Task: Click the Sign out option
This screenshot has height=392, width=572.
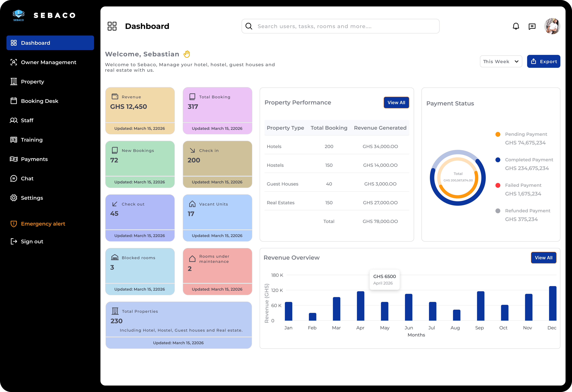Action: click(x=32, y=241)
